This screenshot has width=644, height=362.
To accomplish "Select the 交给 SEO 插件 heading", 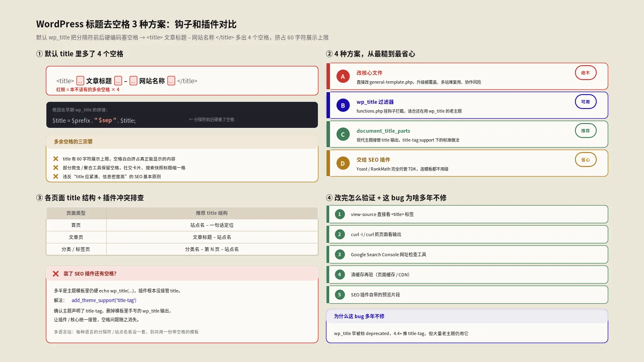I will (373, 160).
